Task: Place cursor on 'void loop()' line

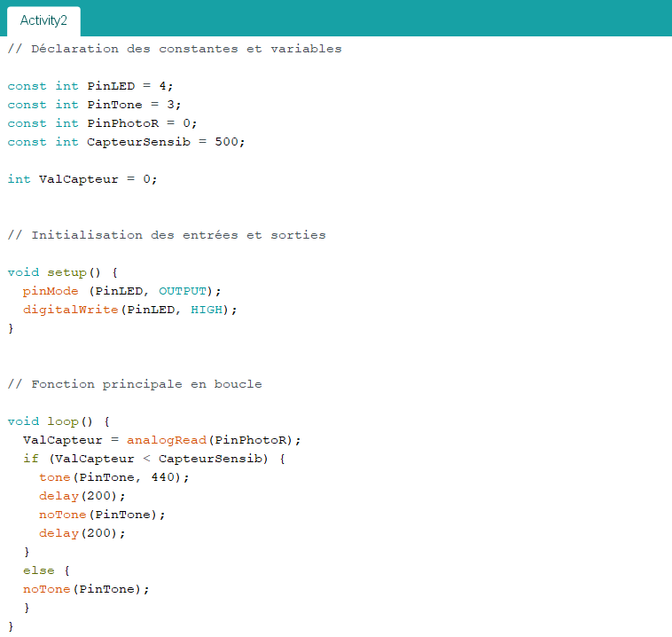Action: click(x=59, y=421)
